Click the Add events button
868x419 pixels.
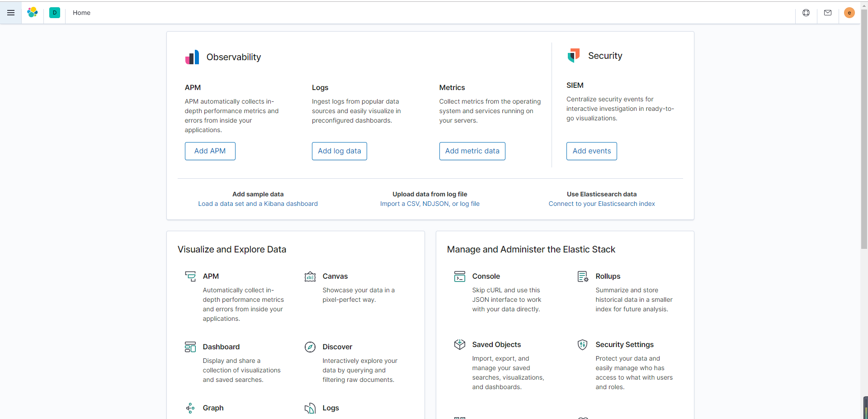click(x=592, y=151)
